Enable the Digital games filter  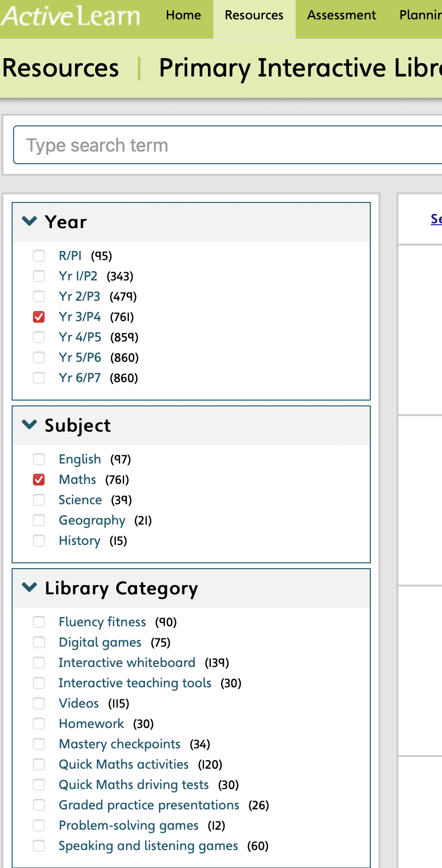coord(39,642)
